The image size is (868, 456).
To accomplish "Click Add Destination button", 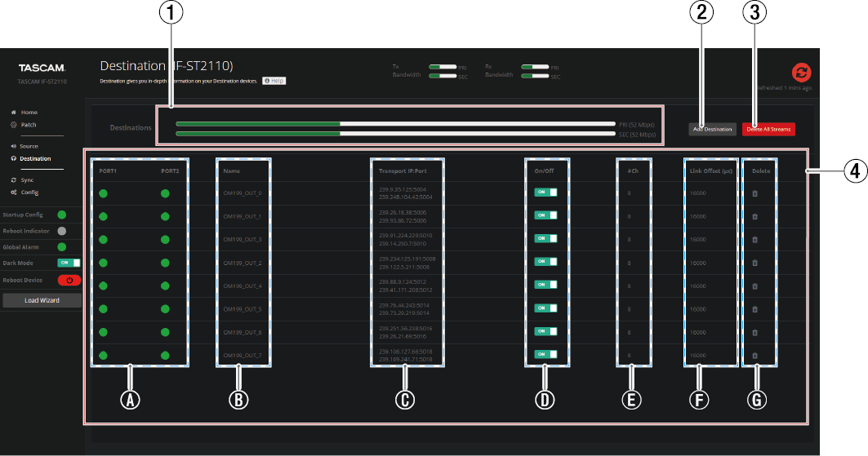I will coord(713,130).
